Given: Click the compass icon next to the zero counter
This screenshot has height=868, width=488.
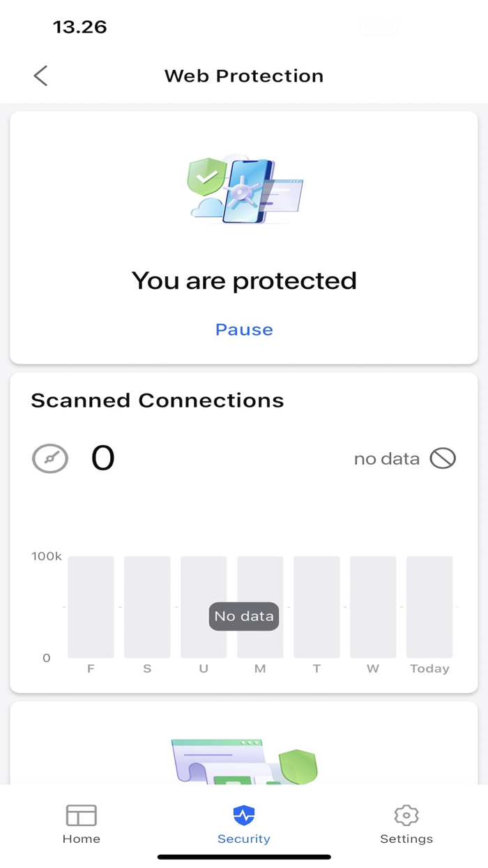Looking at the screenshot, I should (x=49, y=458).
